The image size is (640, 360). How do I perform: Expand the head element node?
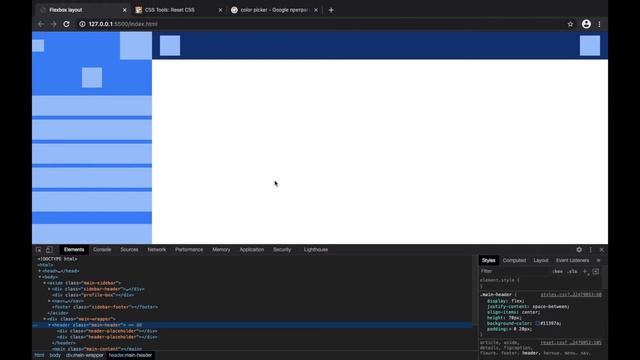[x=40, y=271]
